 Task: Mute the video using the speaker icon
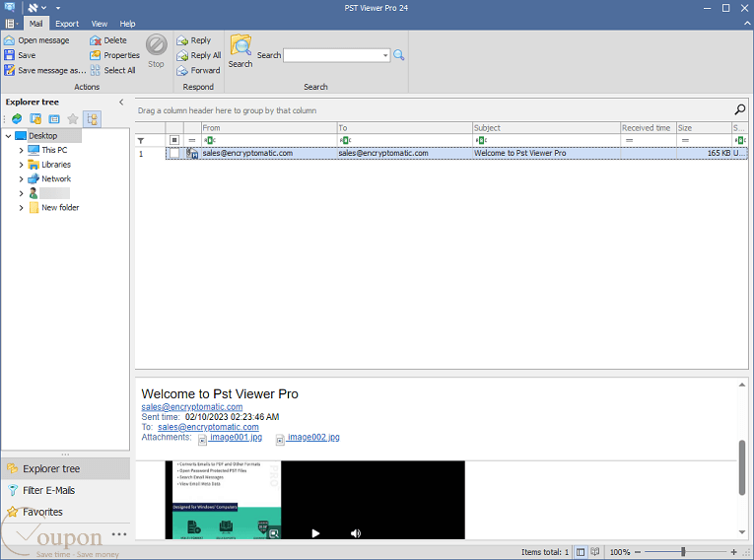point(356,533)
